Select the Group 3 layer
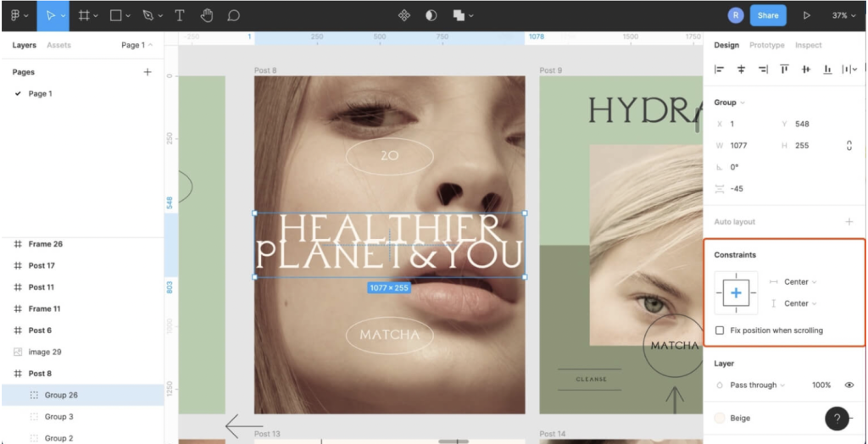 pos(58,417)
